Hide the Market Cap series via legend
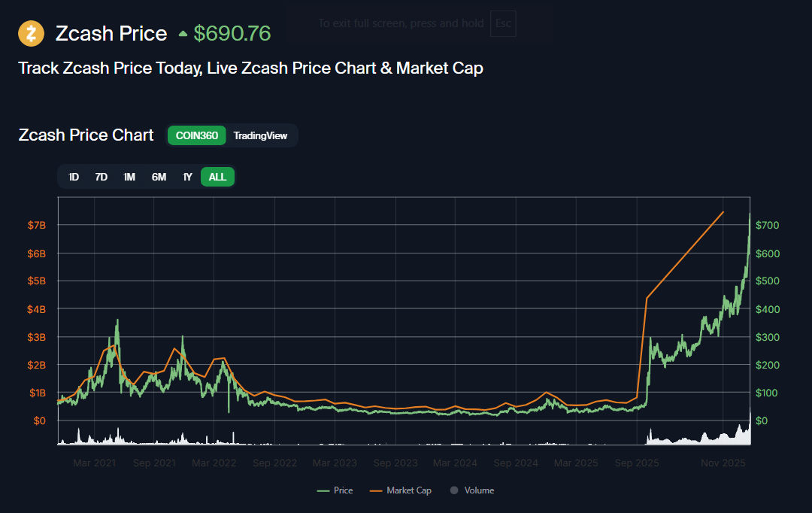This screenshot has height=513, width=812. click(401, 490)
